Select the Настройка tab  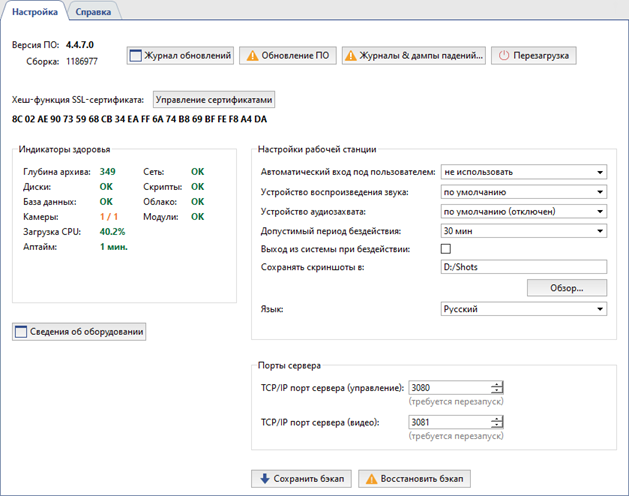coord(35,11)
